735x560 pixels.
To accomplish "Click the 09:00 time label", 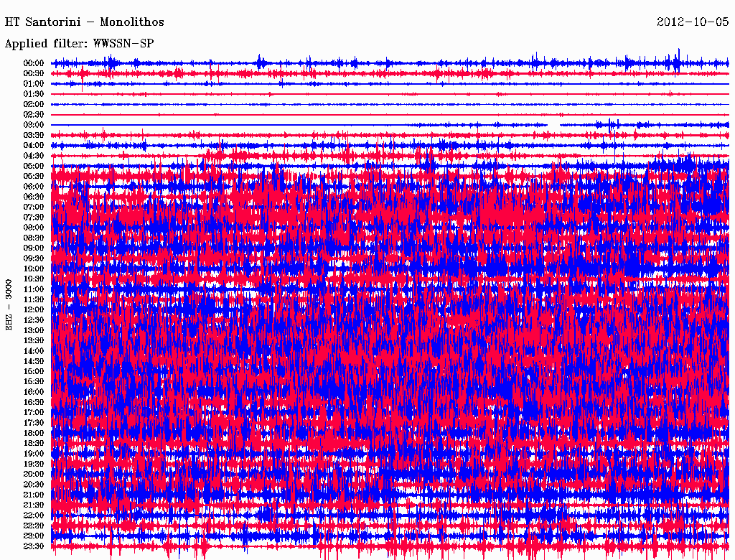I will point(34,248).
